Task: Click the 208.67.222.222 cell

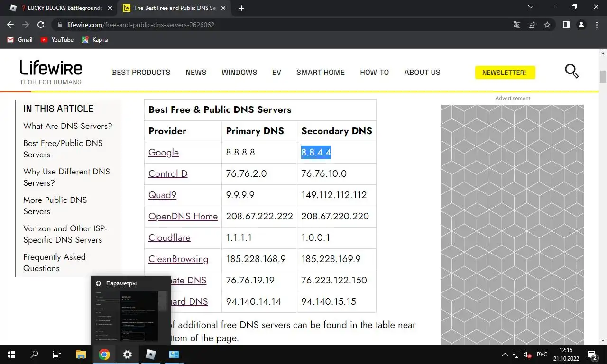Action: tap(259, 216)
